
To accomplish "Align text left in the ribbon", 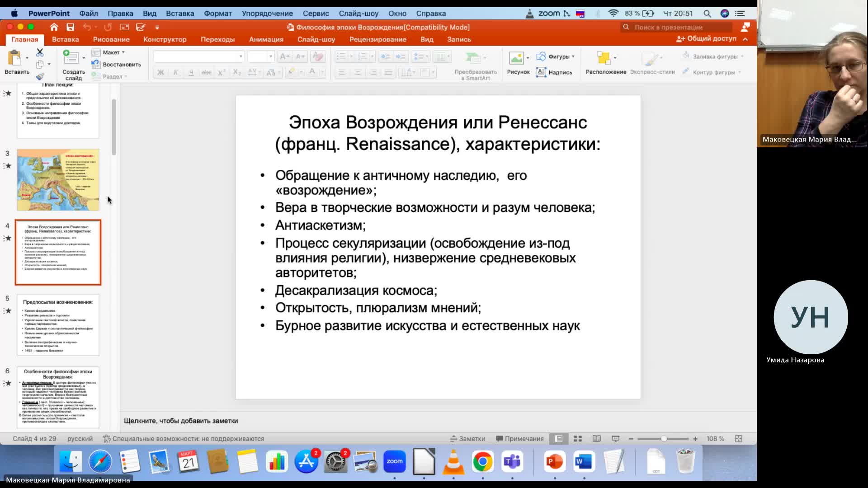I will tap(343, 72).
